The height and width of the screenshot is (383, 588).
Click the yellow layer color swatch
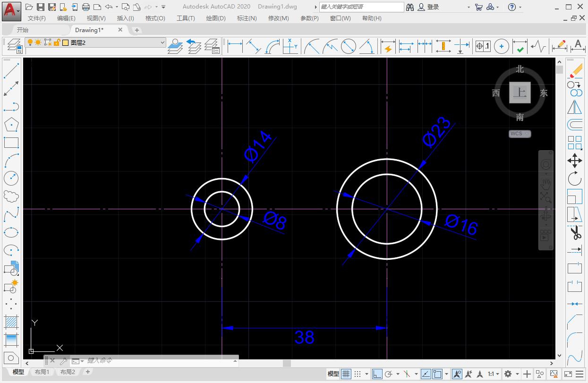(65, 43)
